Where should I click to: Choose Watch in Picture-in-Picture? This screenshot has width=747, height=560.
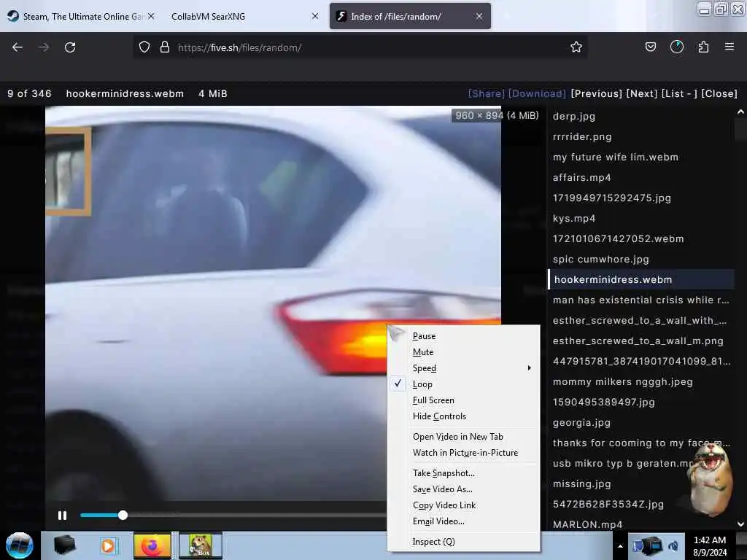pyautogui.click(x=463, y=453)
